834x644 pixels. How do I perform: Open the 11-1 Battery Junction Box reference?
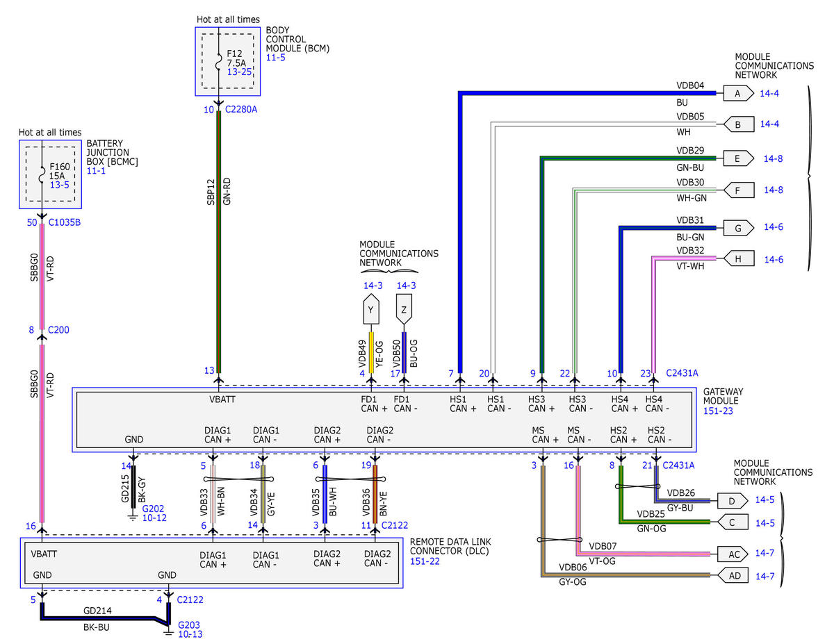(x=96, y=170)
